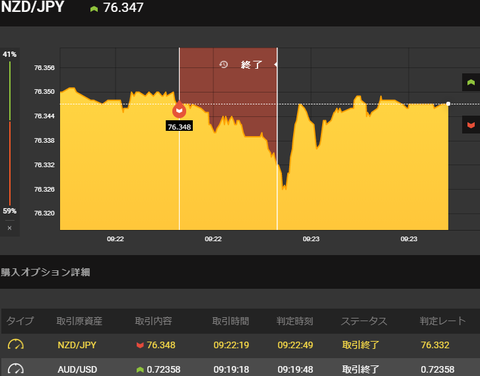Click the gauge type icon in AUD/USD row

coord(16,369)
